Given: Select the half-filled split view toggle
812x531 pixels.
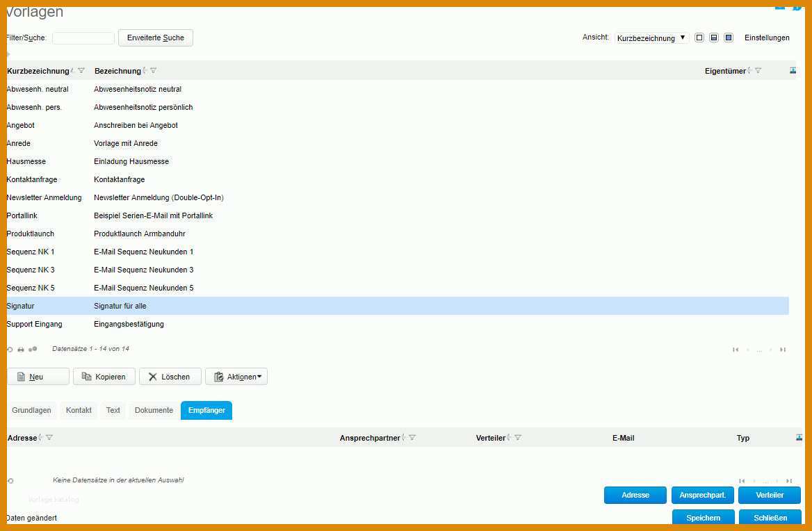Looking at the screenshot, I should 714,38.
